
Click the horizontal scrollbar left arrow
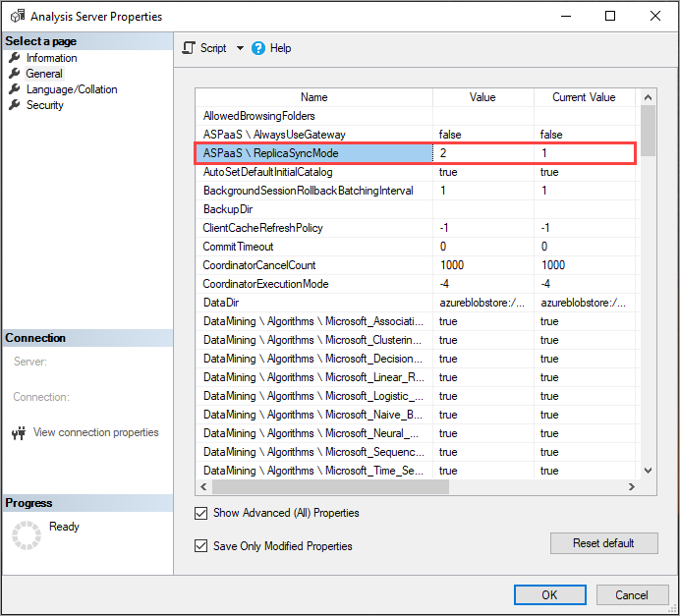tap(203, 487)
